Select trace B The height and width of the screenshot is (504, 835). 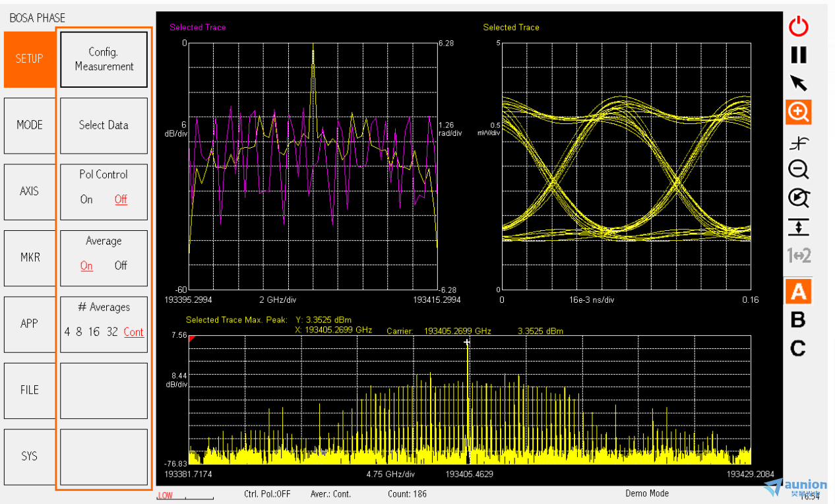(x=798, y=320)
